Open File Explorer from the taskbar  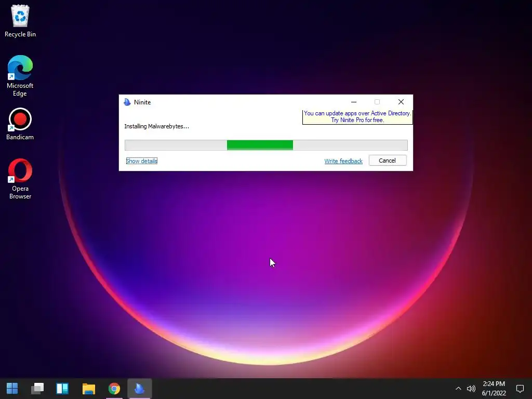88,389
